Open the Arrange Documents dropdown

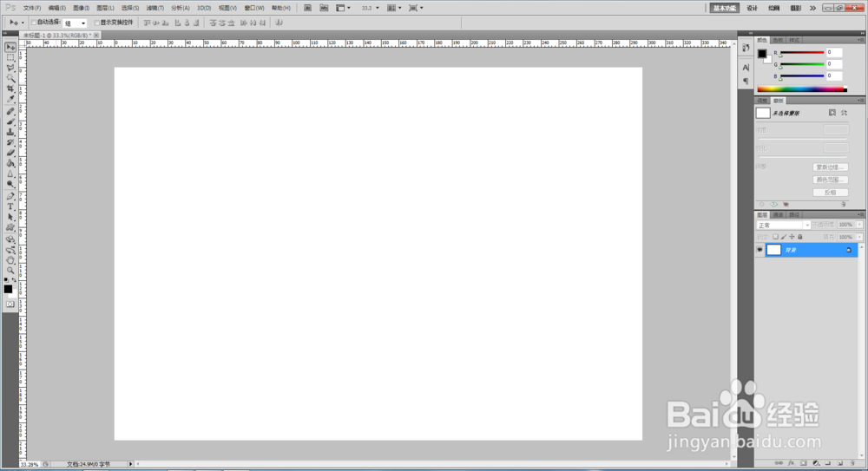tap(394, 8)
